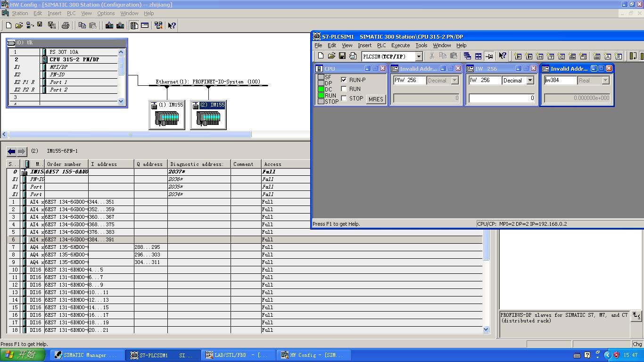
Task: Click the UR rack list scroll-down arrow
Action: (x=121, y=101)
